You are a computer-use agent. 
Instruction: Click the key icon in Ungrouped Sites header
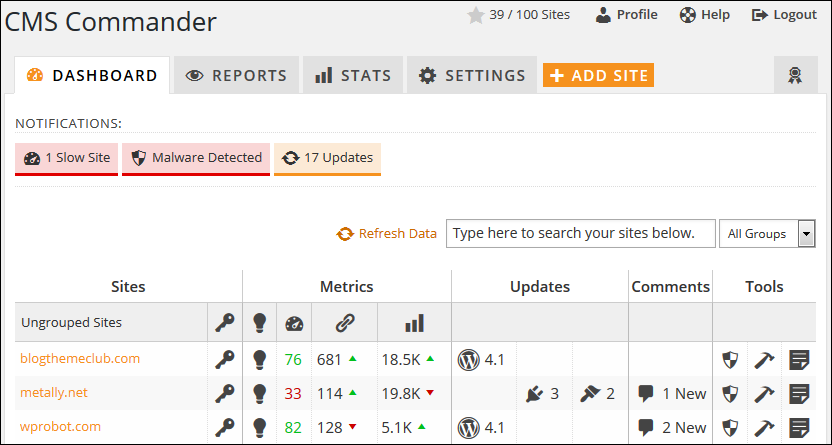[224, 322]
